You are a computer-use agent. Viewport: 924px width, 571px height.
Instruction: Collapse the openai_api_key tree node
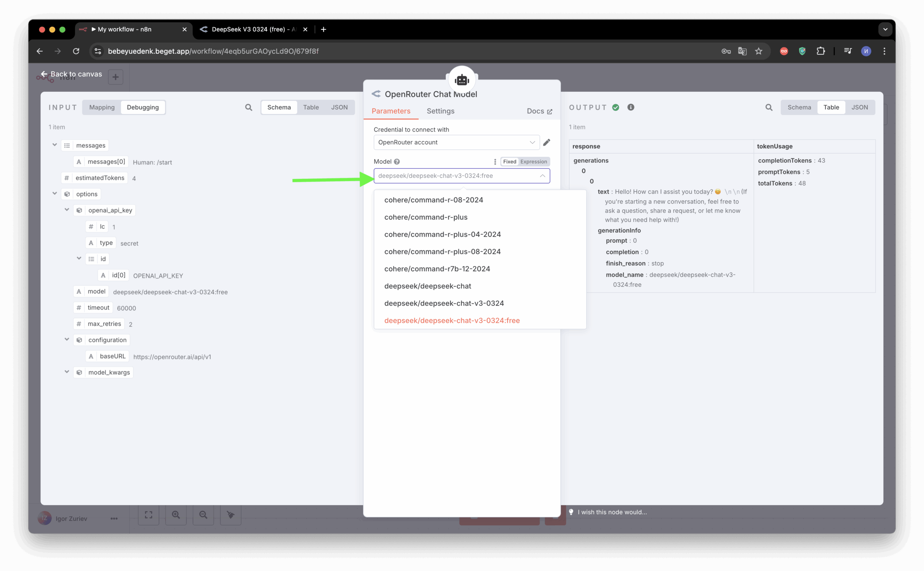[x=67, y=210]
